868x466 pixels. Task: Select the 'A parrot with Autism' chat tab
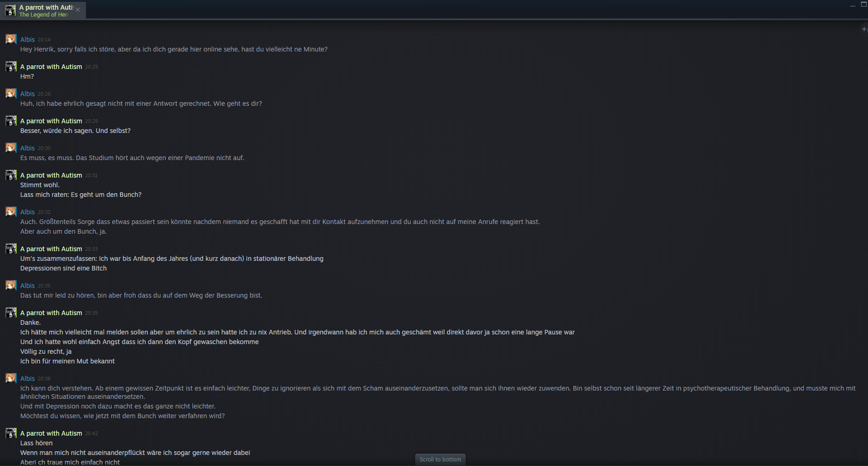click(x=43, y=10)
